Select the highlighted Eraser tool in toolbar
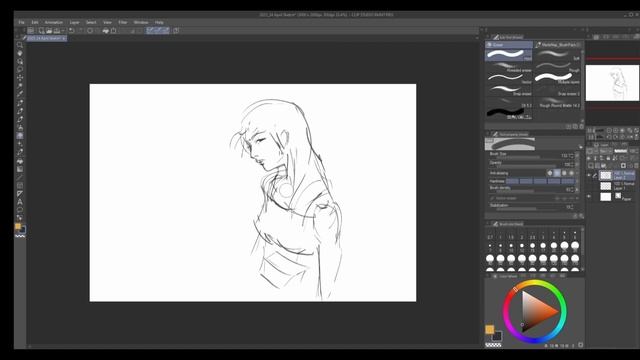Viewport: 640px width, 360px height. coord(20,136)
